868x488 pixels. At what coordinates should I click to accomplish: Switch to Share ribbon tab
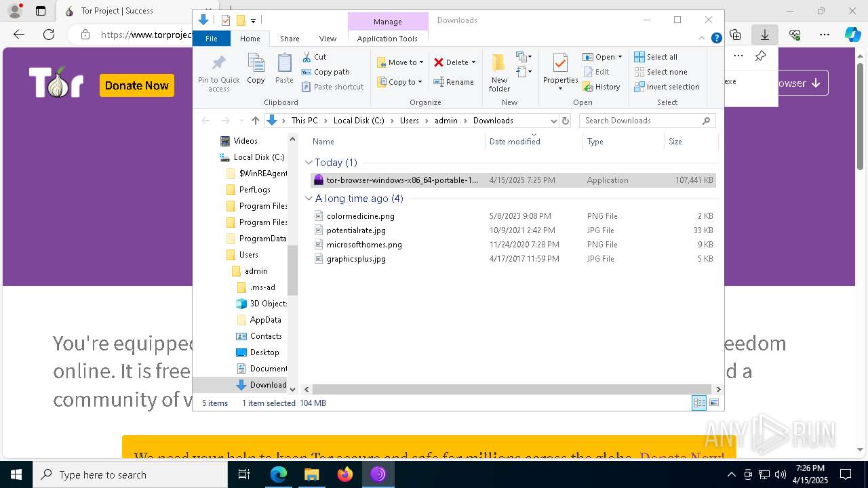tap(290, 39)
